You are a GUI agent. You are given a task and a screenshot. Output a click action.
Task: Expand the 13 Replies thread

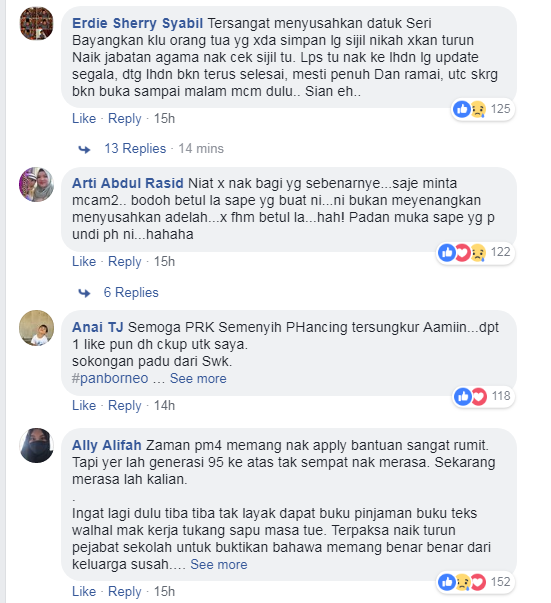tap(135, 148)
